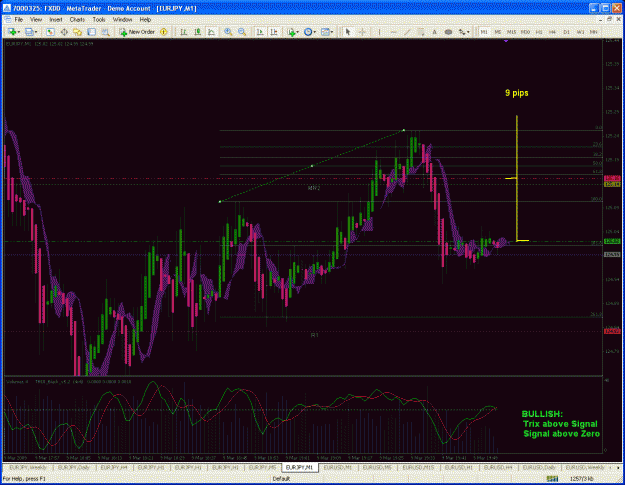Expand the arrows tool dropdown
The height and width of the screenshot is (485, 625).
(x=468, y=32)
